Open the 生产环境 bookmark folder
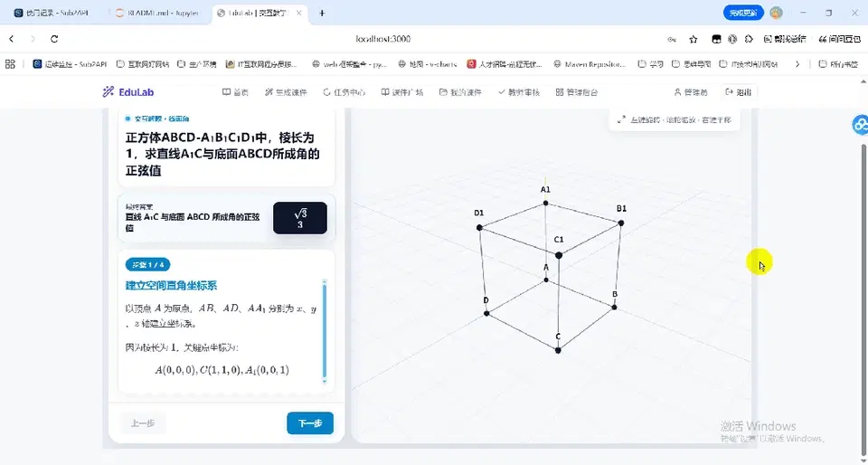The image size is (868, 465). [x=196, y=64]
